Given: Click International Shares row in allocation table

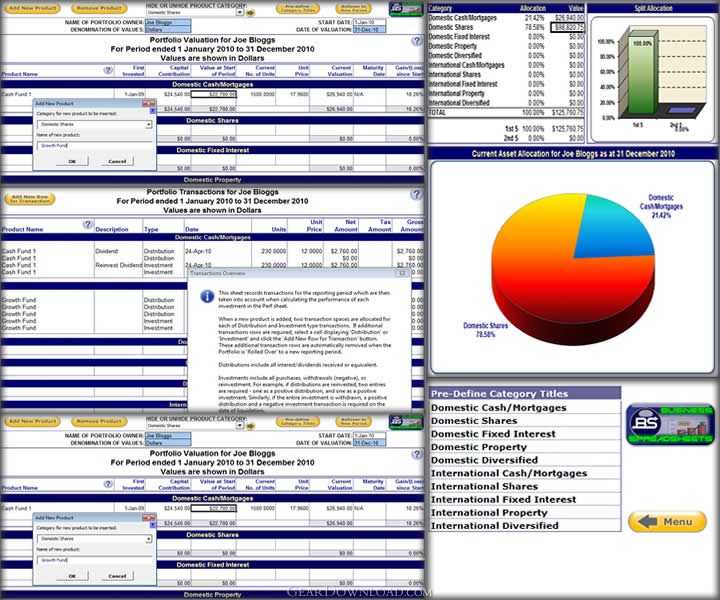Looking at the screenshot, I should [x=506, y=74].
